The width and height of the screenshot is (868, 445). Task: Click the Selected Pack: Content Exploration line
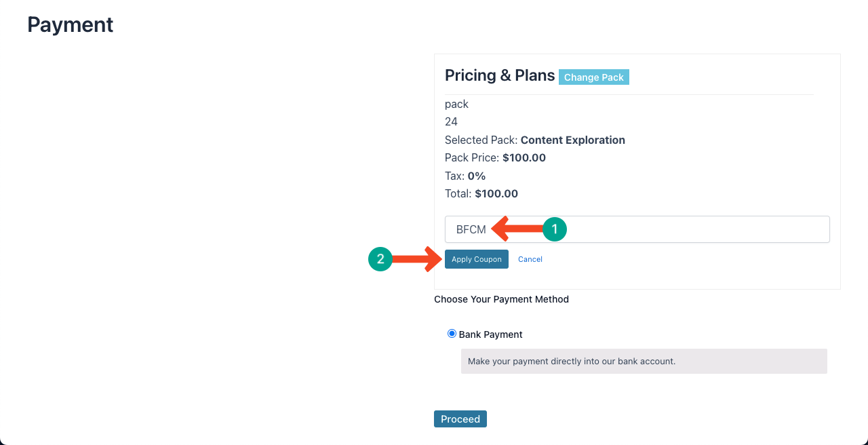pos(535,140)
